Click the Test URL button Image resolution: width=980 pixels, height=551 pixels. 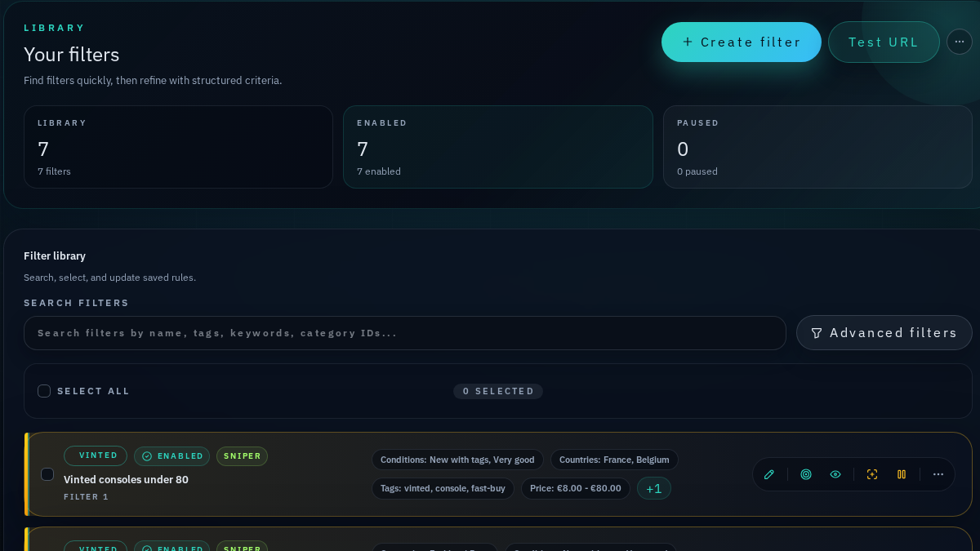[x=884, y=42]
